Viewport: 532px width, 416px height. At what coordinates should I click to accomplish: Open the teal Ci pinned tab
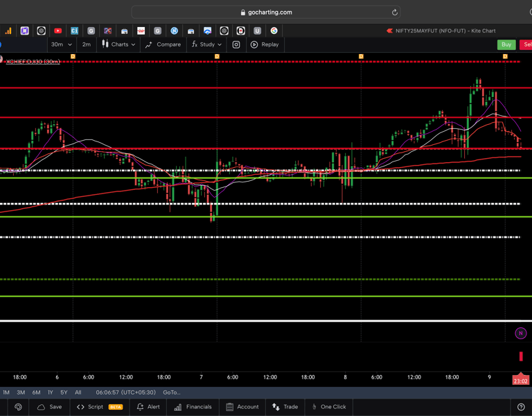coord(74,31)
